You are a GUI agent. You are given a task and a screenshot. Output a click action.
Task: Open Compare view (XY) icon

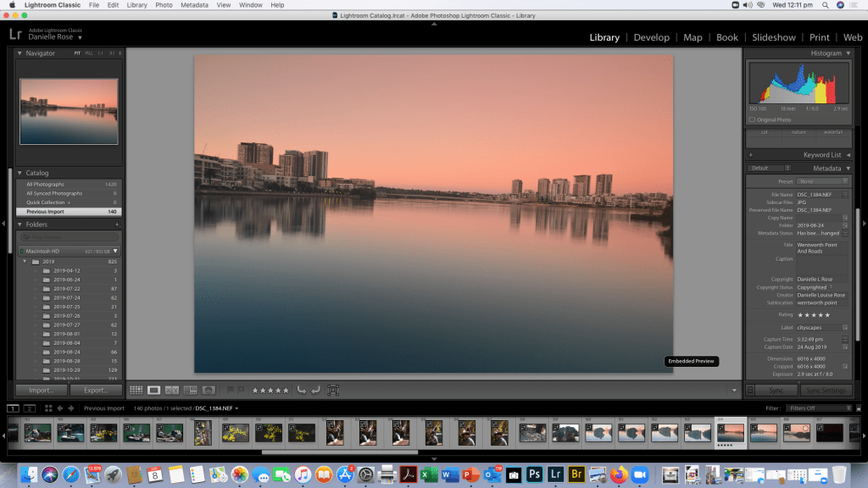point(172,391)
